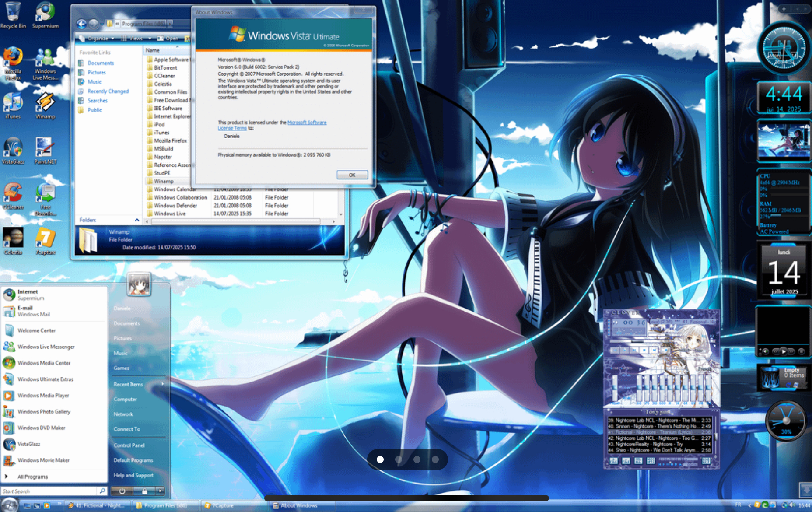
Task: Click Winamp's next track button
Action: coord(654,350)
